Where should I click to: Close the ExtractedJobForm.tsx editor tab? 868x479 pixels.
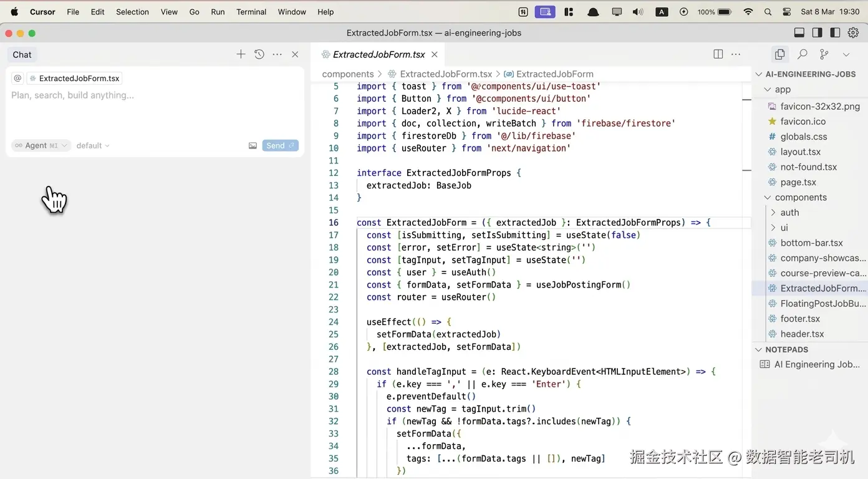coord(435,54)
